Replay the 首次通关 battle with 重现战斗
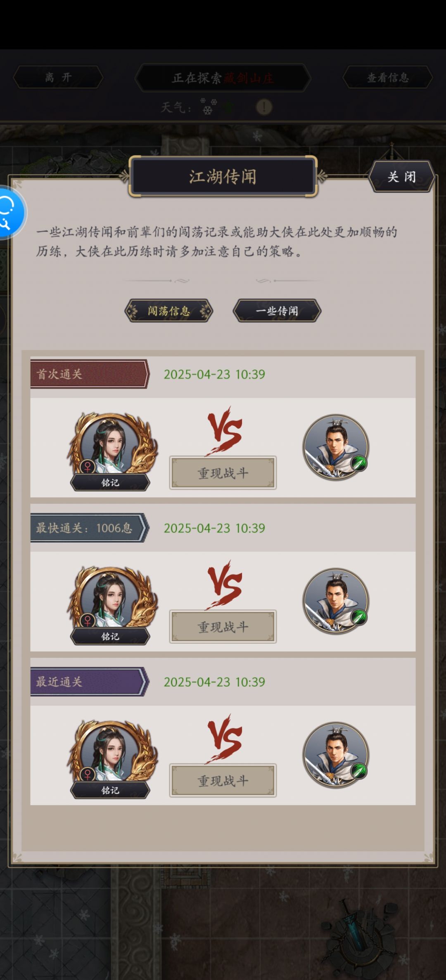Viewport: 446px width, 980px height. pyautogui.click(x=223, y=473)
